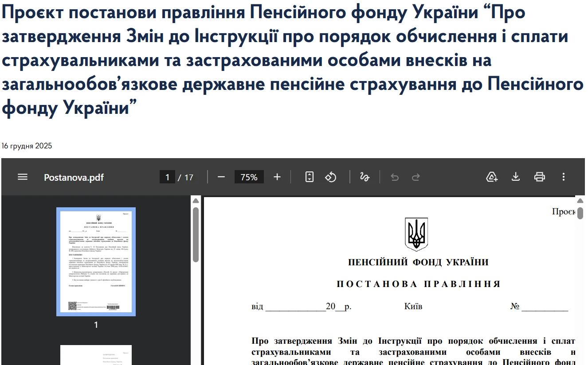Click the Postanova.pdf filename label

click(x=73, y=177)
